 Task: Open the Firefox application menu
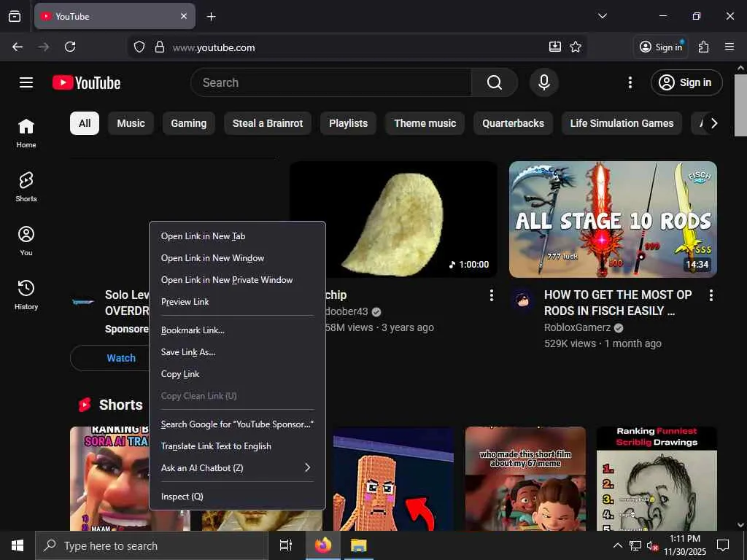coord(729,47)
